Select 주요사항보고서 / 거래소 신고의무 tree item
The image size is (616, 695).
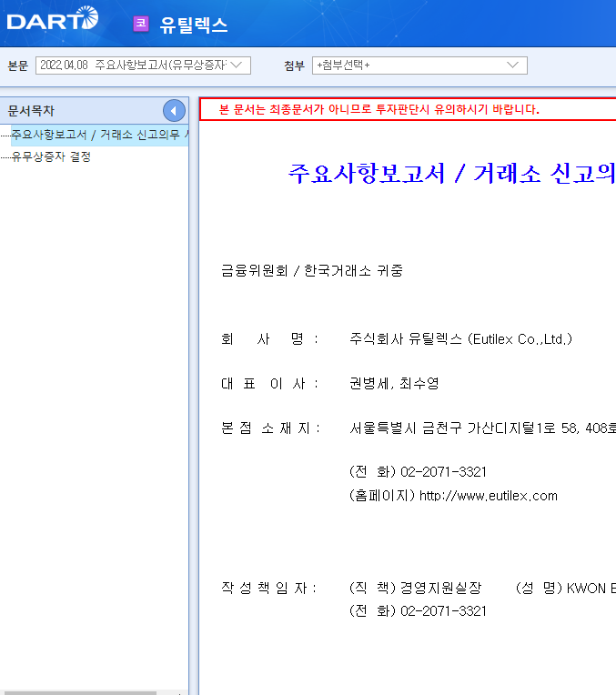[x=100, y=135]
